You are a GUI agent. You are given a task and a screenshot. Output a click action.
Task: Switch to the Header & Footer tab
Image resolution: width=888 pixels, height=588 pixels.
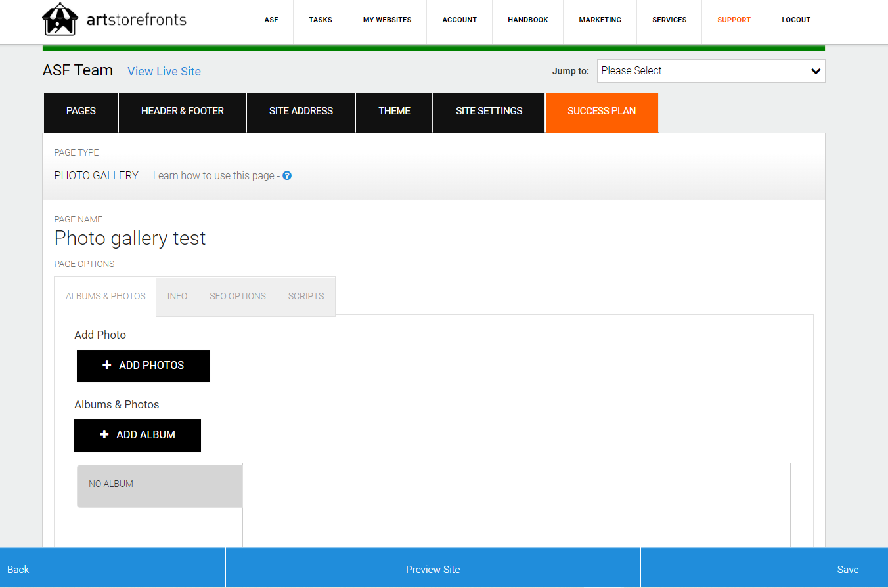coord(183,112)
